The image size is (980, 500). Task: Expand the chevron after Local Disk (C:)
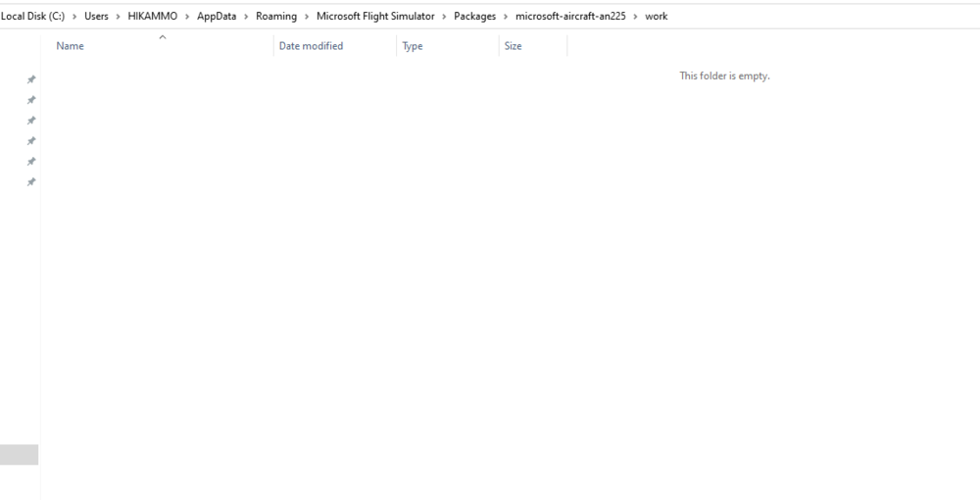point(74,16)
